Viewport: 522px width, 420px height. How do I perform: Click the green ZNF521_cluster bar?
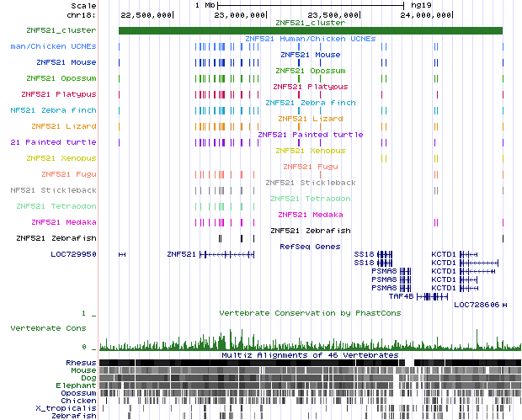(310, 31)
